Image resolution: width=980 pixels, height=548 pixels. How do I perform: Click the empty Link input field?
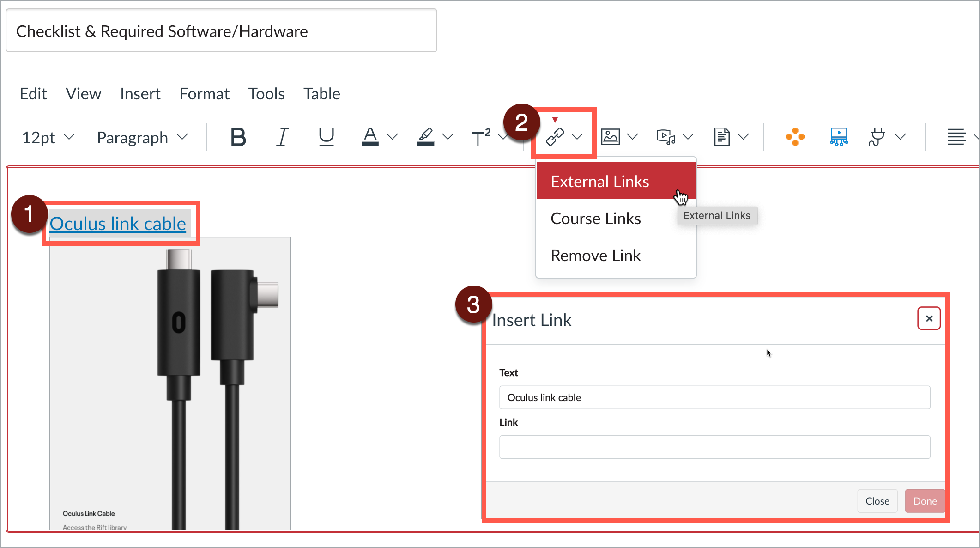pos(714,447)
